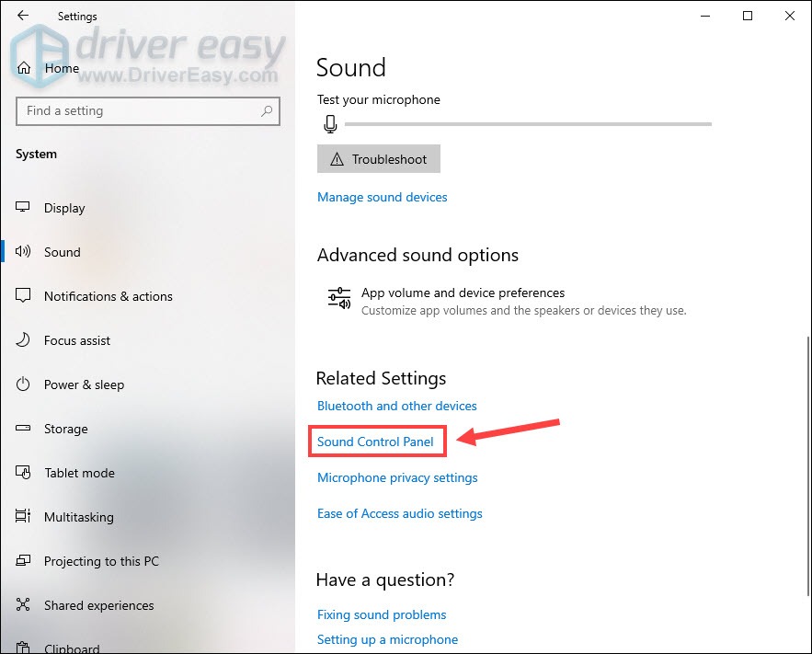The height and width of the screenshot is (654, 812).
Task: Click the Clipboard icon in the sidebar
Action: (21, 647)
